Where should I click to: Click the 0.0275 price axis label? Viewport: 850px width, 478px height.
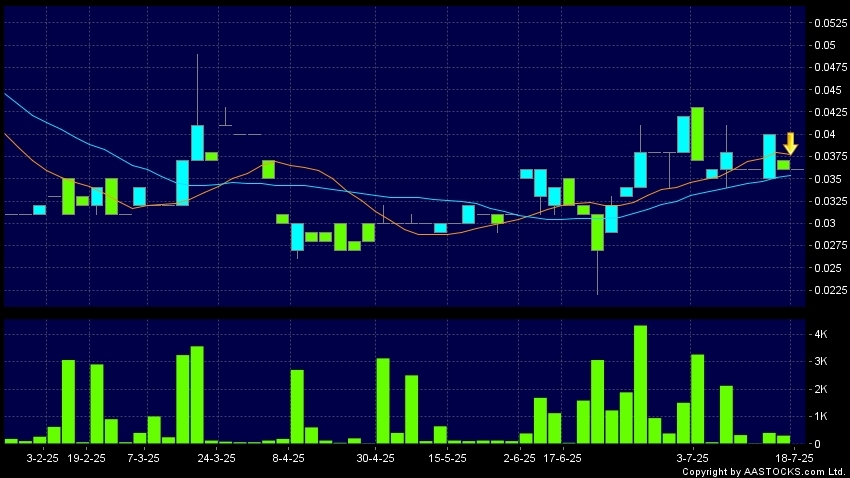830,245
